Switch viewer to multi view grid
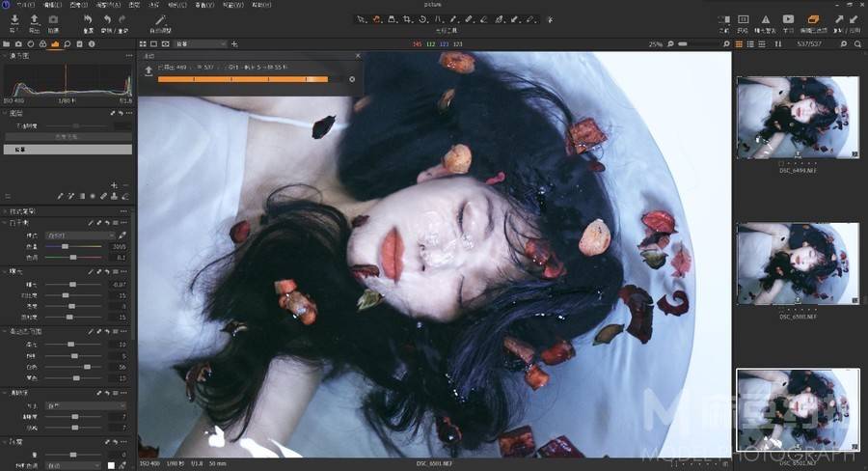 pyautogui.click(x=143, y=43)
